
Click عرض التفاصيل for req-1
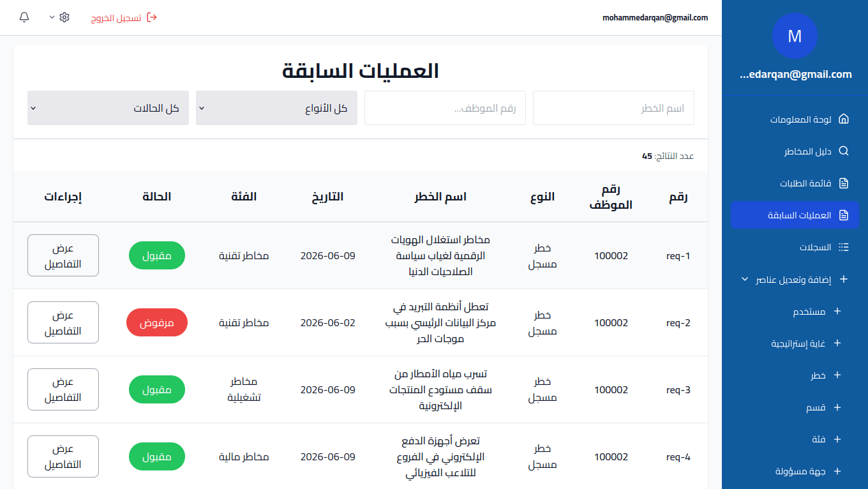click(x=63, y=255)
